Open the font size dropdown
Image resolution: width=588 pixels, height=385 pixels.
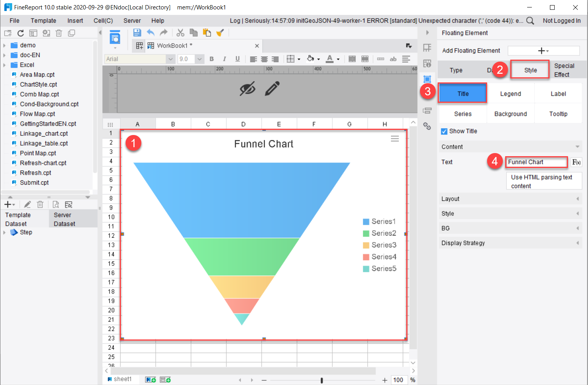coord(199,59)
